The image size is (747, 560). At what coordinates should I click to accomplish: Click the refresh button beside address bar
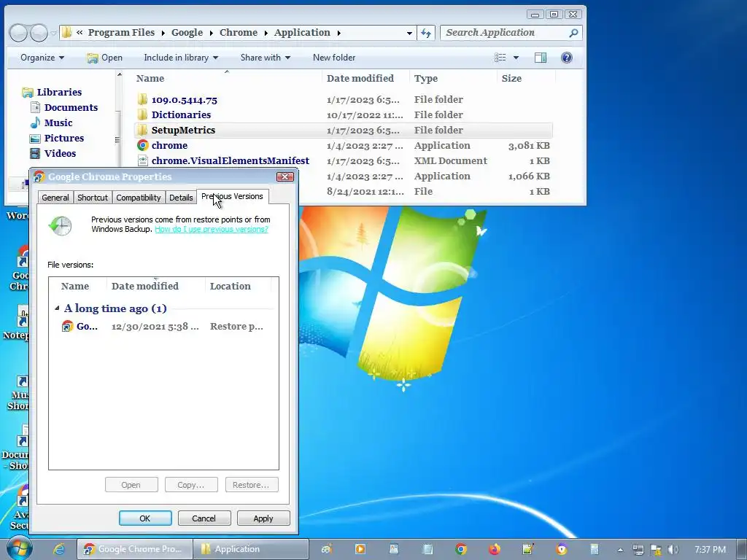pyautogui.click(x=426, y=33)
